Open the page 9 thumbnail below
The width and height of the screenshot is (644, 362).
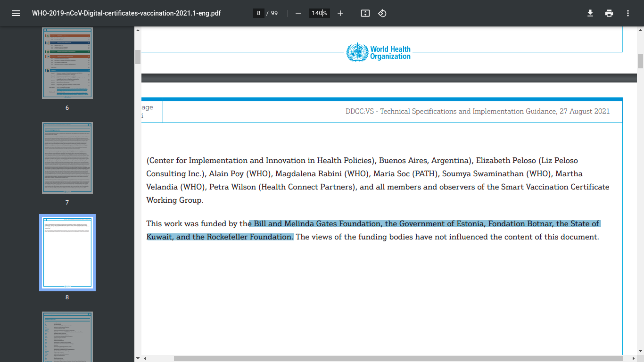point(67,337)
